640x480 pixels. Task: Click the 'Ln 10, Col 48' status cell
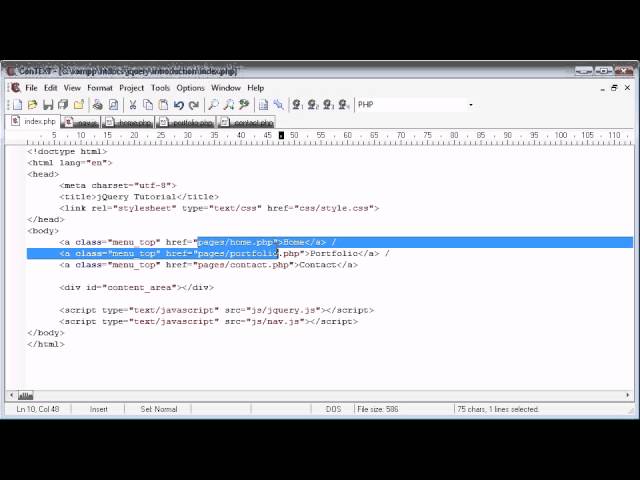point(38,409)
